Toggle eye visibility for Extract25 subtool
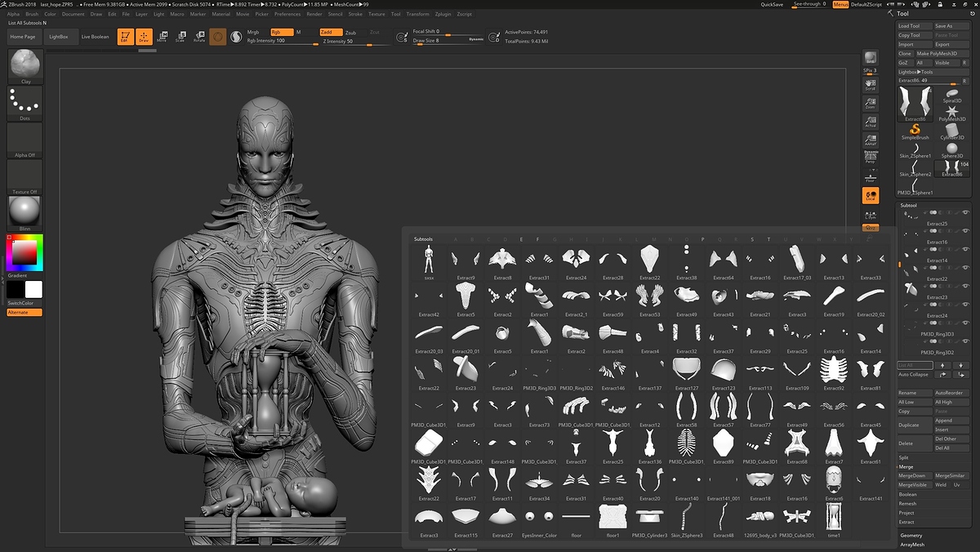 point(965,214)
